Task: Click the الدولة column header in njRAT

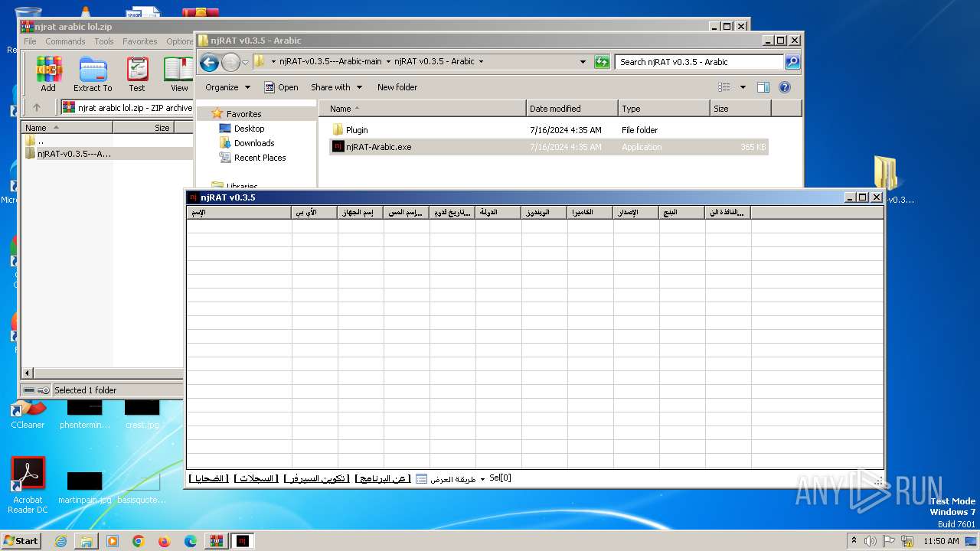Action: pyautogui.click(x=498, y=212)
